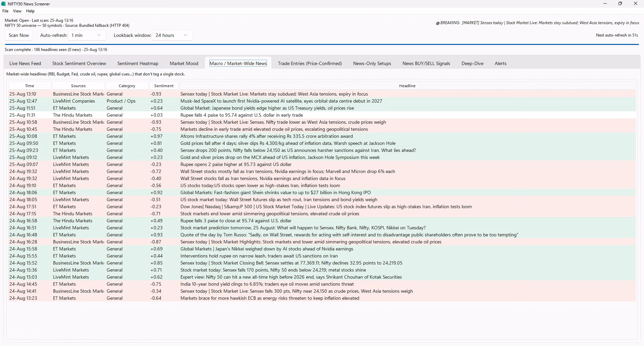644x346 pixels.
Task: Open the View menu
Action: 17,11
